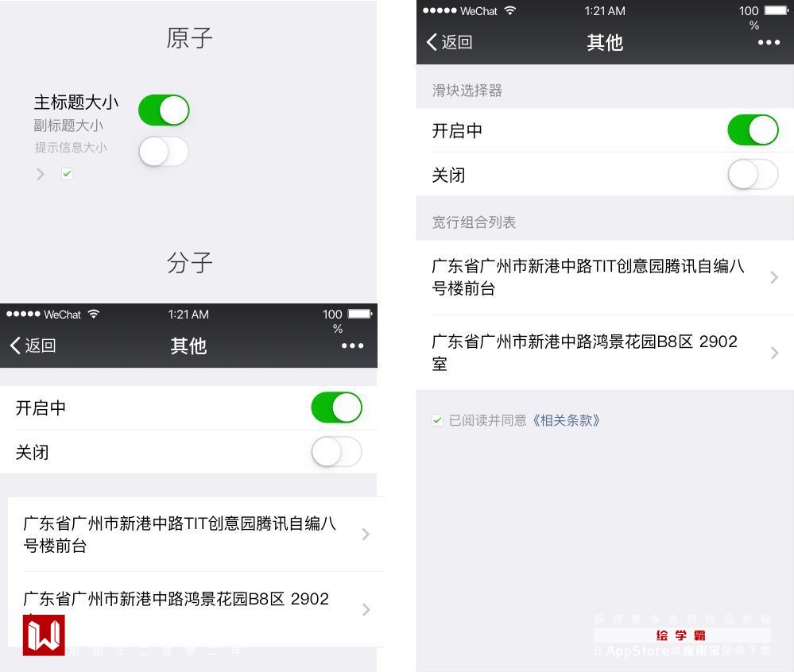Image resolution: width=794 pixels, height=672 pixels.
Task: Open the TIT创意园 address row chevron on the right
Action: (x=774, y=277)
